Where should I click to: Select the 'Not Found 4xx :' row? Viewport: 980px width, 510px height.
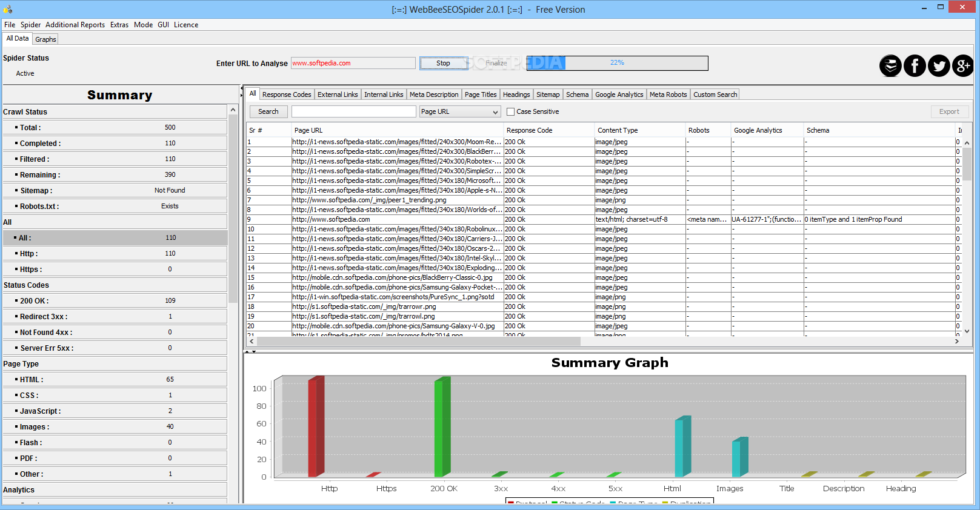[x=115, y=332]
